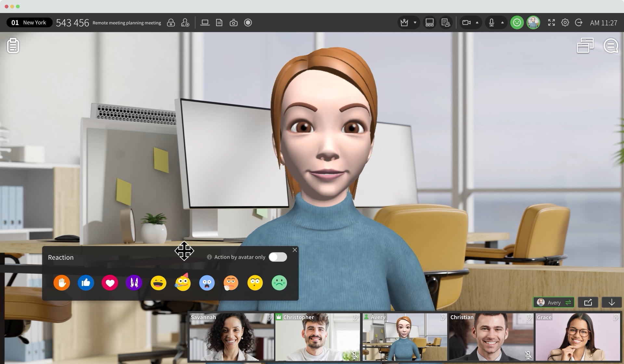Start recording the meeting
Viewport: 624px width, 364px height.
tap(248, 22)
